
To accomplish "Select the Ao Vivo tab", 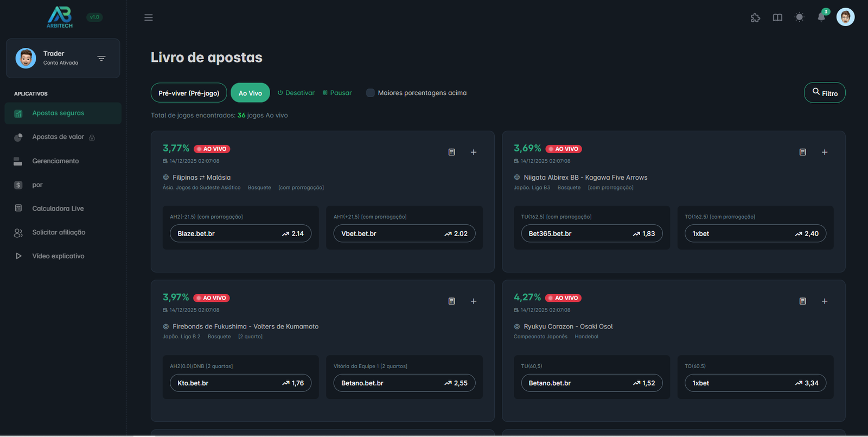I will coord(250,93).
